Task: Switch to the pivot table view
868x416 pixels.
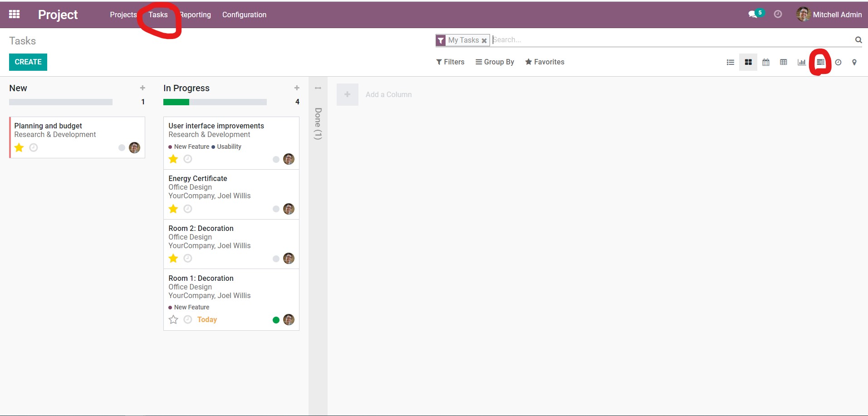Action: (x=784, y=62)
